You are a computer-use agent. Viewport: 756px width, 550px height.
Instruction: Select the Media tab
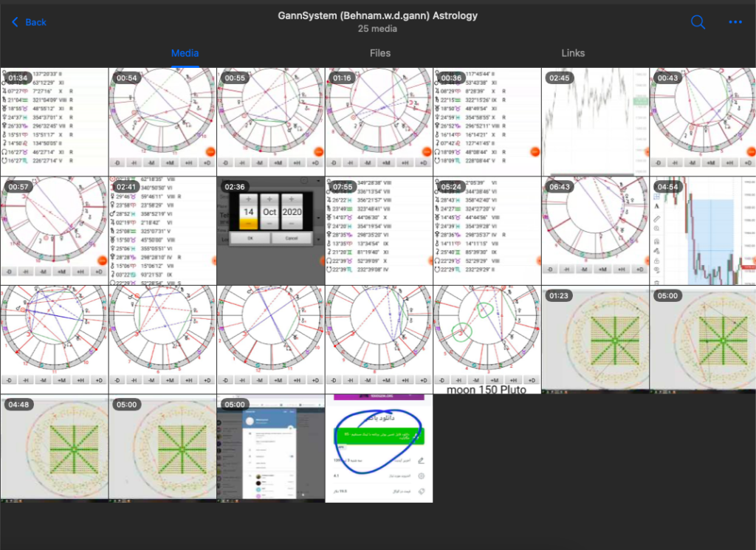coord(185,53)
